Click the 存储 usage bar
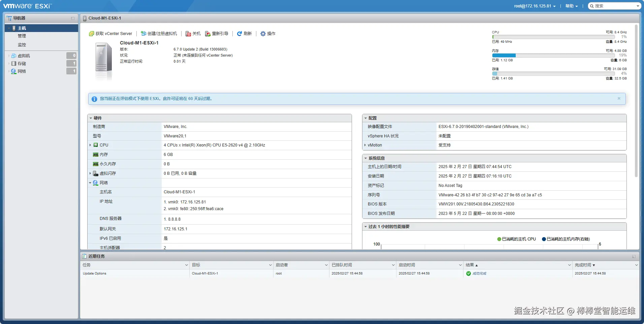This screenshot has width=644, height=324. 553,74
